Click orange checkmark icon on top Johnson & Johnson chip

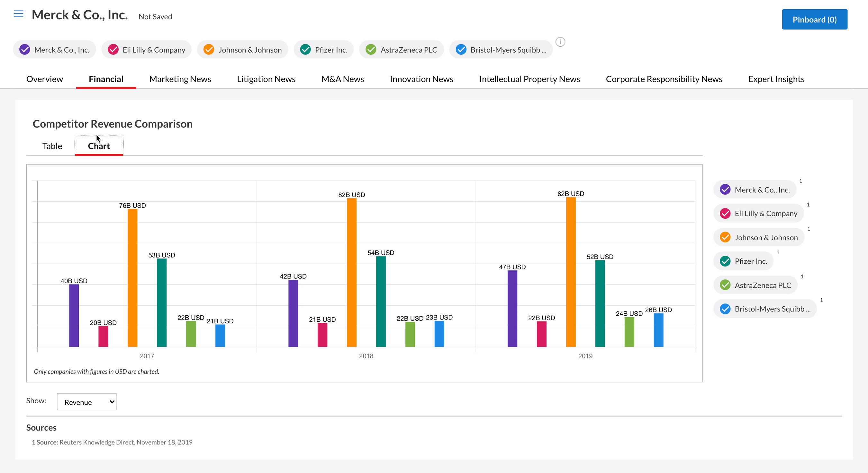click(x=209, y=50)
